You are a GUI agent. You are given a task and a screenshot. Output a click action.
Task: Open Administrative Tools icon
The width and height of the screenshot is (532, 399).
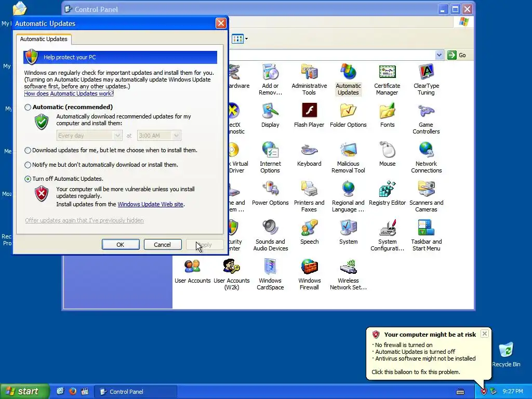(309, 79)
